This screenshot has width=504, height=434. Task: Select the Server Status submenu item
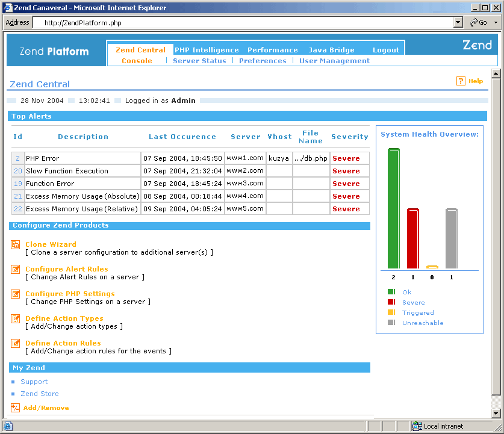199,61
